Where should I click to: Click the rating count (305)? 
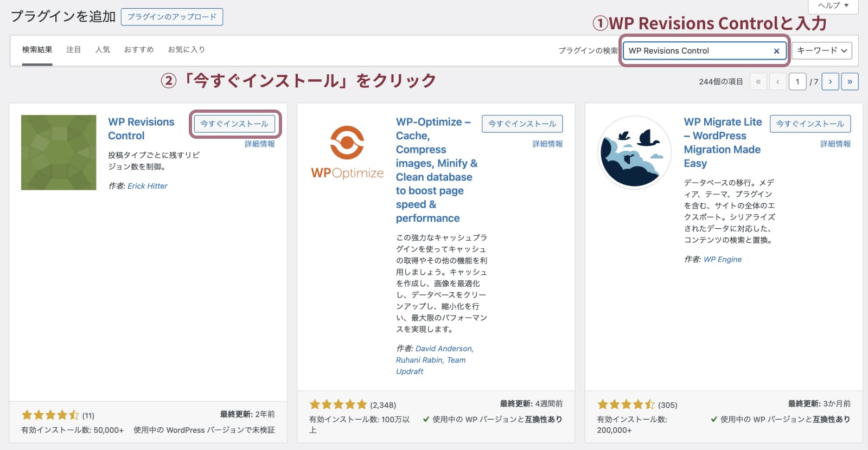coord(668,405)
